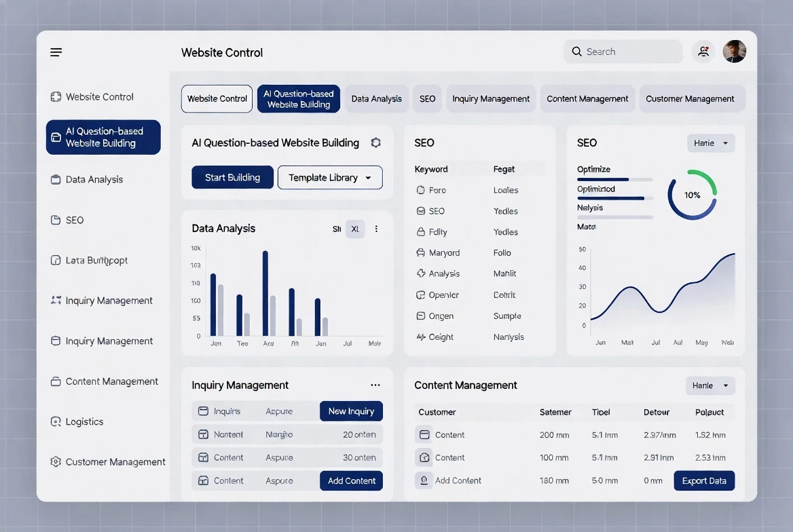This screenshot has height=532, width=793.
Task: Open the Content Management filter dropdown
Action: pyautogui.click(x=710, y=385)
